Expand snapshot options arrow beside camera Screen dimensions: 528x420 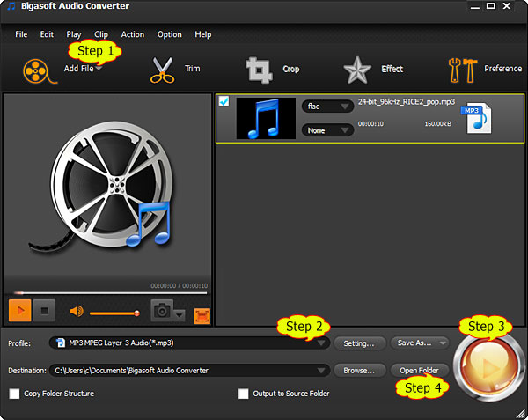click(x=180, y=315)
